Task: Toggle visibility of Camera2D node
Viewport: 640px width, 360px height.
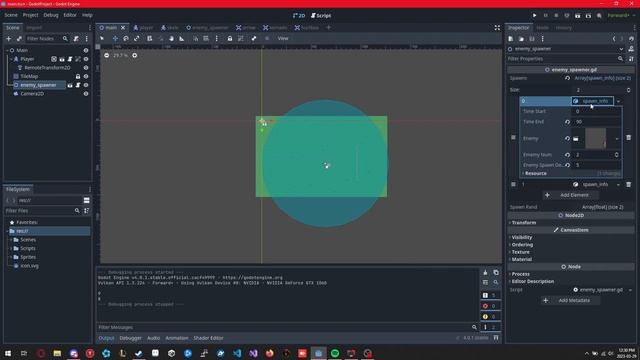Action: point(86,94)
